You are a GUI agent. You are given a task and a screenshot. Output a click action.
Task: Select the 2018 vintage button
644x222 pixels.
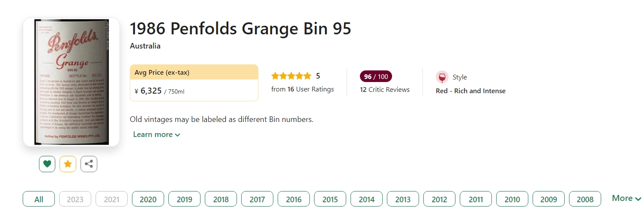click(221, 199)
